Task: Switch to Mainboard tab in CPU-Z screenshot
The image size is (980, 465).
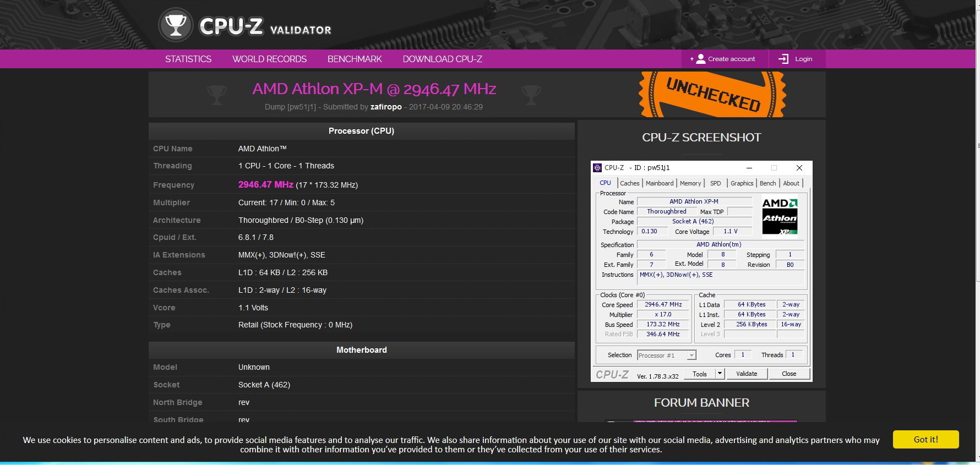Action: 660,183
